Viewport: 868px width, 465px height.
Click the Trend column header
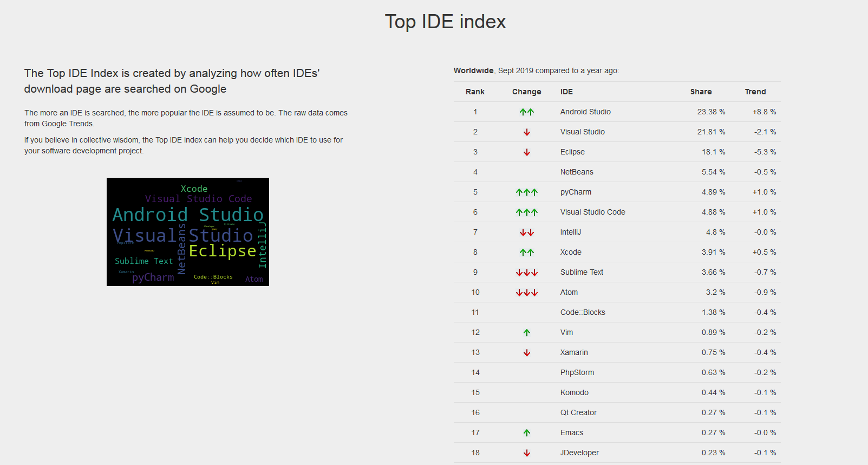[x=755, y=92]
